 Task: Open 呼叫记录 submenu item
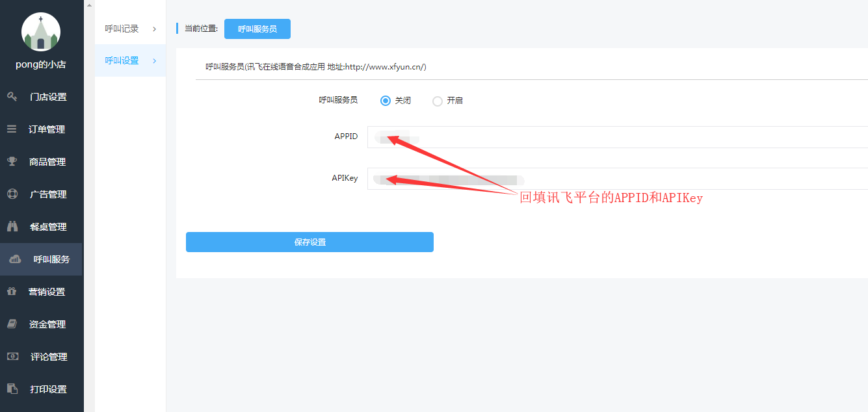point(122,29)
